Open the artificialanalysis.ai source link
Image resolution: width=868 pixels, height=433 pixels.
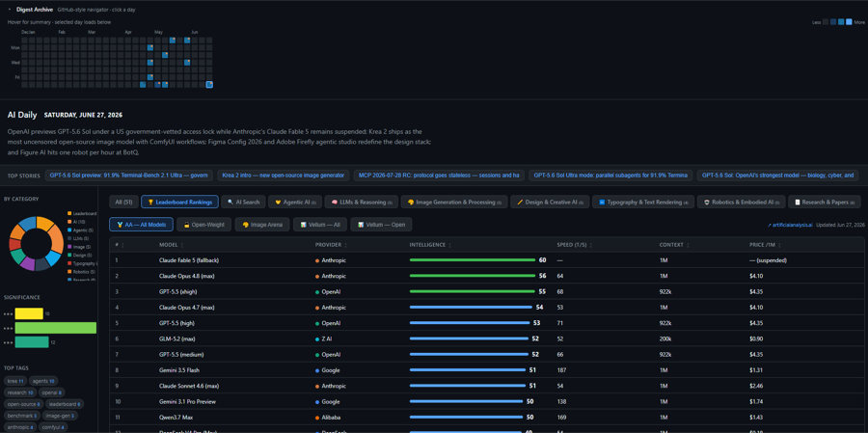pyautogui.click(x=790, y=226)
